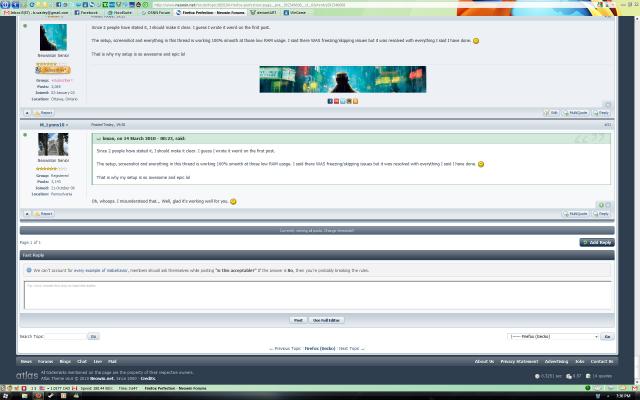Reply to the first post
This screenshot has width=640, height=400.
(601, 113)
